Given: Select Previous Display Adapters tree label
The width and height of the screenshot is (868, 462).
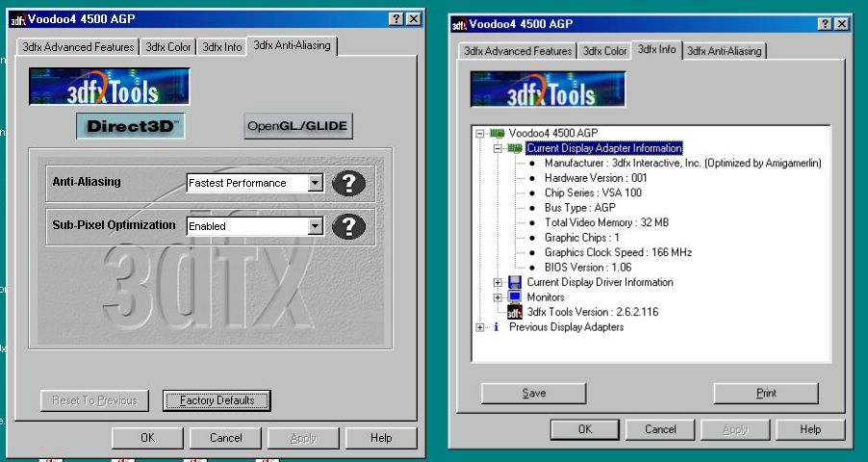Looking at the screenshot, I should click(x=566, y=327).
